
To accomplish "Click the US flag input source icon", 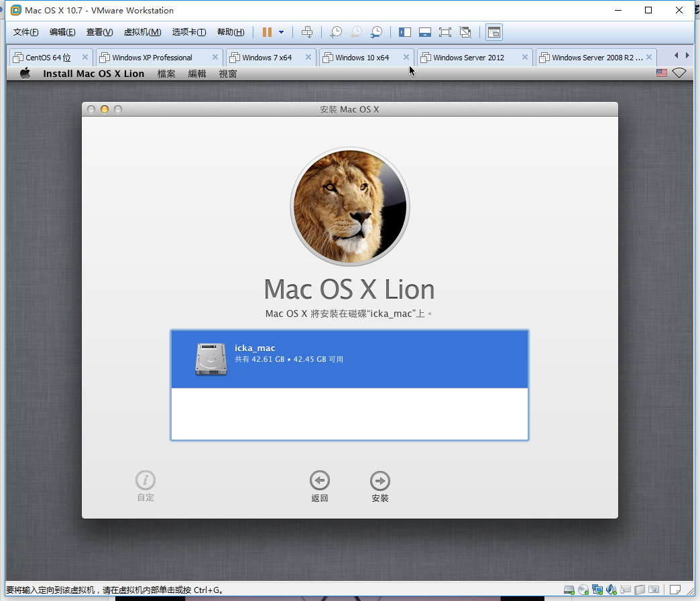I will coord(662,73).
